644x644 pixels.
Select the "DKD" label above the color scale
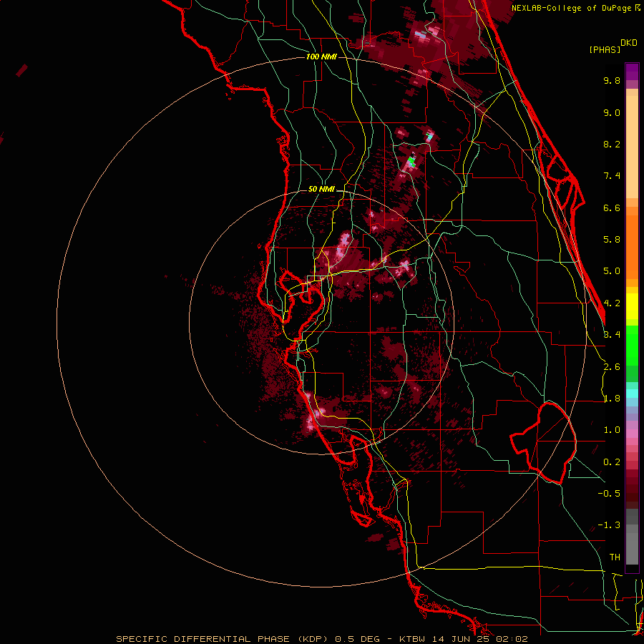tap(629, 43)
